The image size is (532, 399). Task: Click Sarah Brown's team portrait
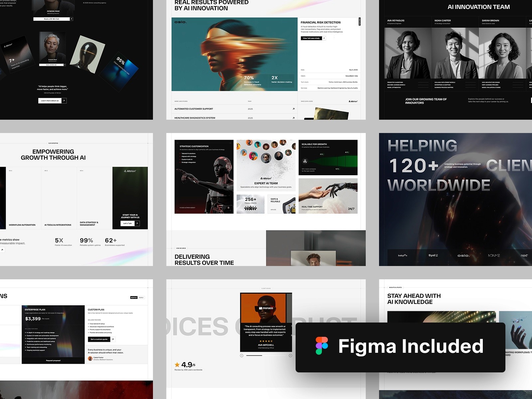coord(502,53)
